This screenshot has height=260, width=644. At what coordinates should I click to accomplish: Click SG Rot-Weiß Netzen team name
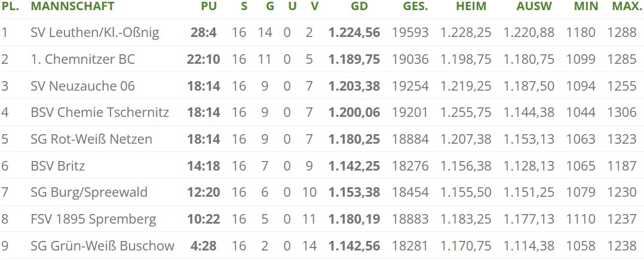click(x=91, y=139)
